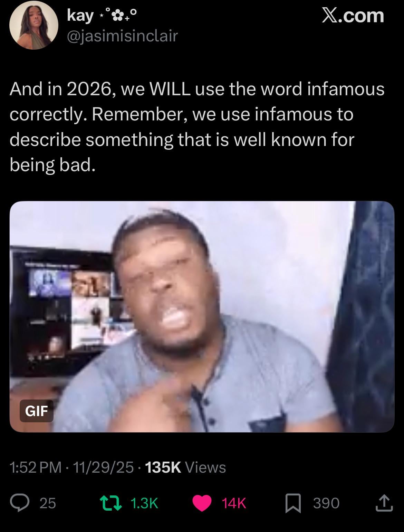Visit the @jasimisinclair handle
This screenshot has width=404, height=532.
[x=122, y=36]
